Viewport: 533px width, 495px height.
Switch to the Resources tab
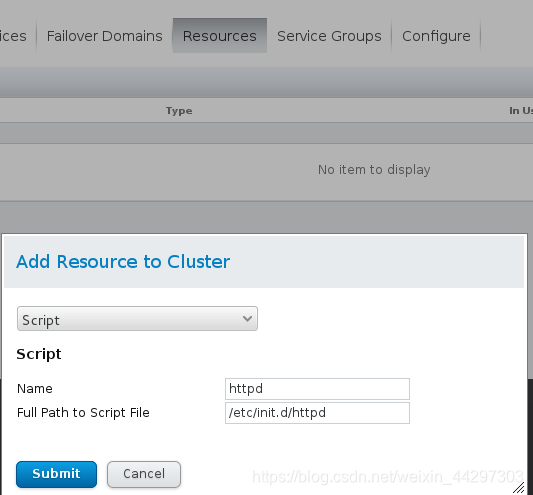click(220, 36)
